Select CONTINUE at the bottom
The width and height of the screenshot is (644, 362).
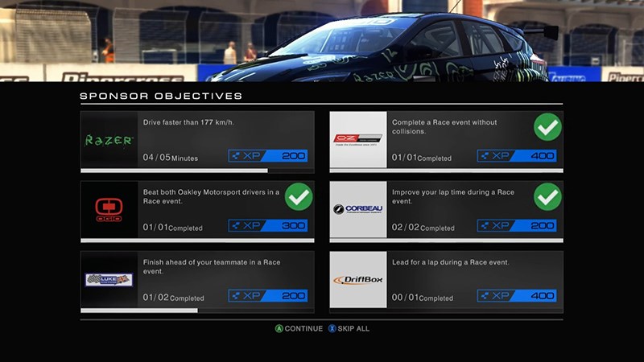[299, 329]
